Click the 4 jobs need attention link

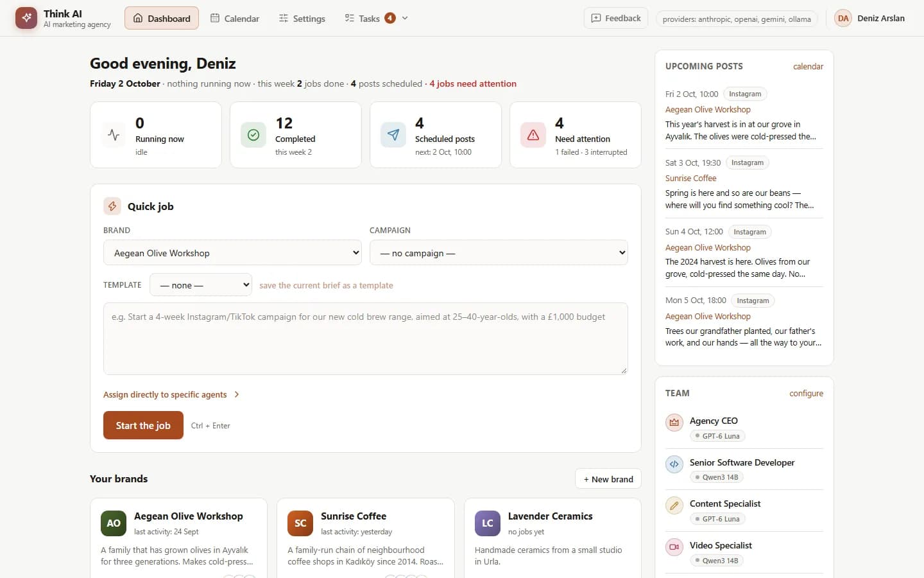click(473, 83)
